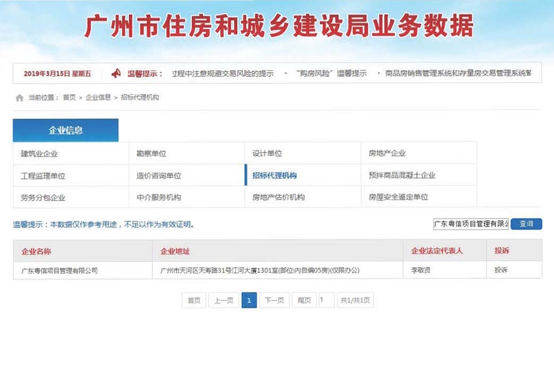Viewport: 554px width, 392px height.
Task: Click the 投诉 link in the result row
Action: 501,270
